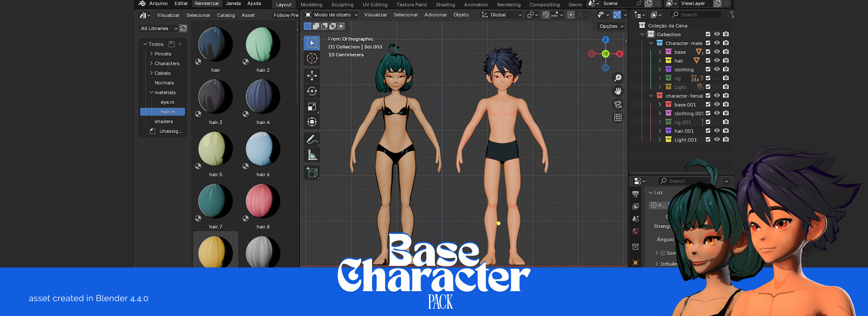Screen dimensions: 868x316
Task: Toggle snapping magnet in viewport header
Action: (x=546, y=15)
